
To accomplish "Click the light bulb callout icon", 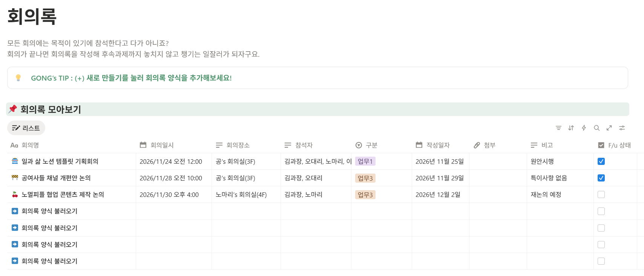I will [18, 78].
